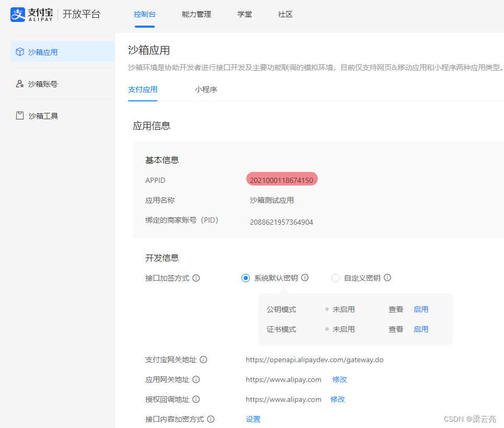Click 启用 for 证书模式
The image size is (504, 428).
pyautogui.click(x=421, y=329)
